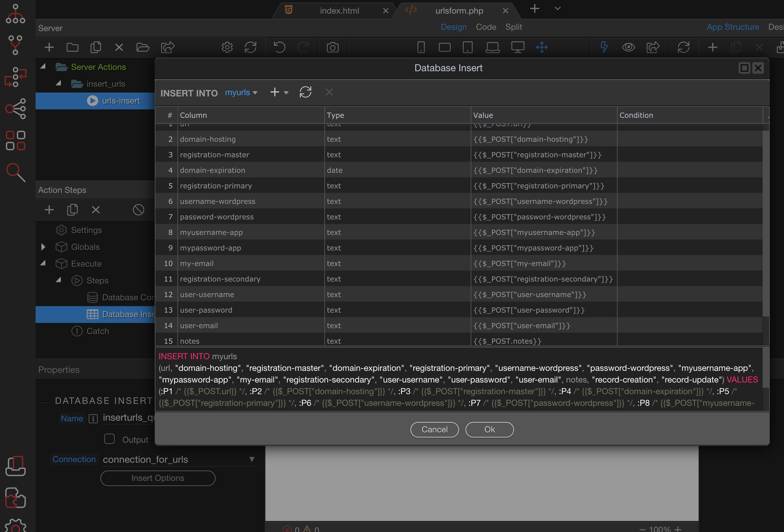This screenshot has height=532, width=784.
Task: Click the refresh icon beside myurls table
Action: [305, 92]
